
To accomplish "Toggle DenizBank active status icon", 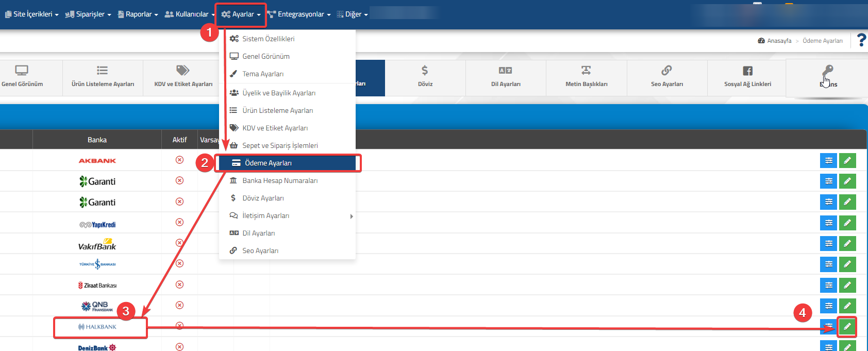I will tap(179, 347).
